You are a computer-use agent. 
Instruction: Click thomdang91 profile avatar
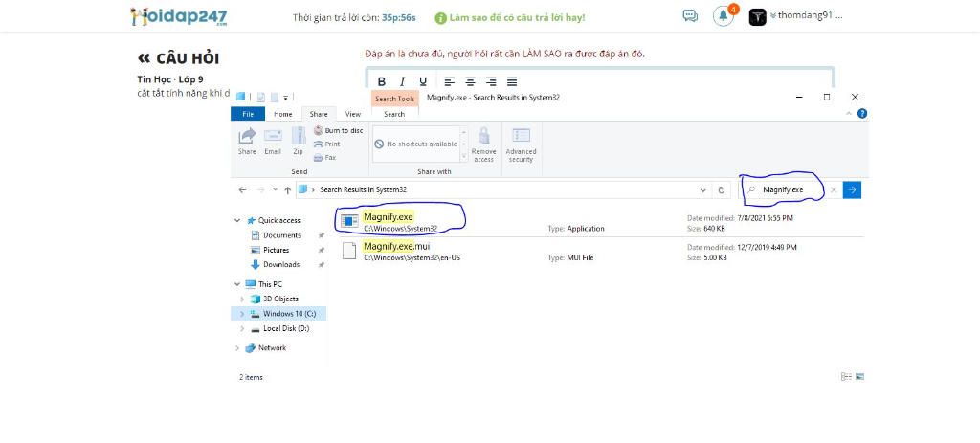point(758,17)
